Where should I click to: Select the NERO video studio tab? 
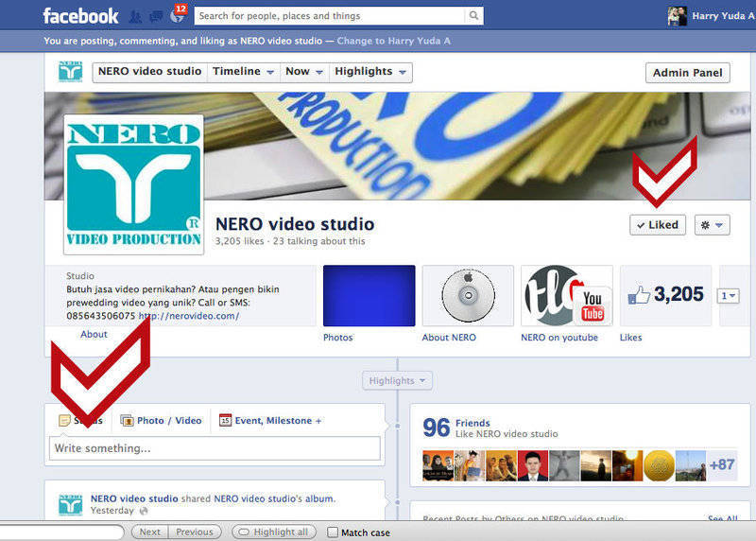[150, 72]
